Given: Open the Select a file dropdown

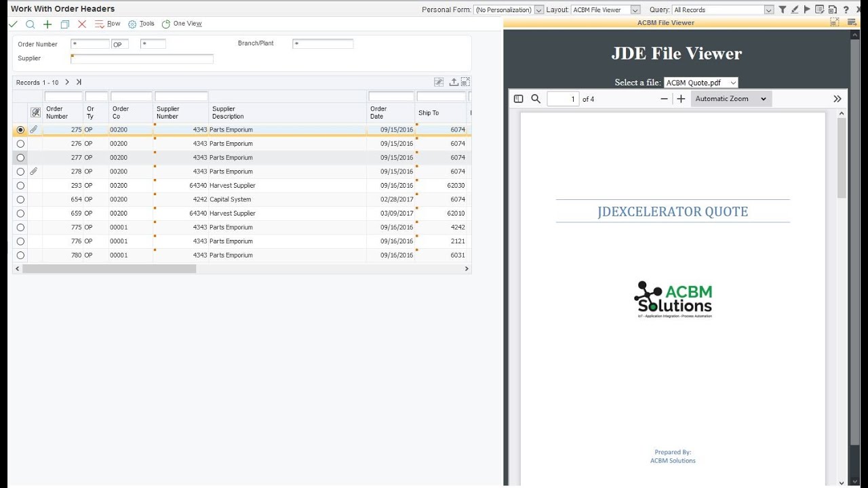Looking at the screenshot, I should 701,83.
